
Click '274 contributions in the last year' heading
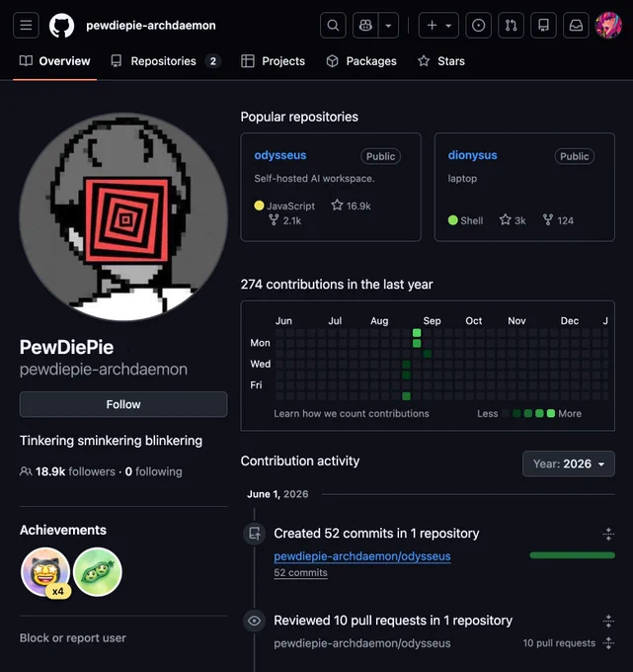click(337, 285)
